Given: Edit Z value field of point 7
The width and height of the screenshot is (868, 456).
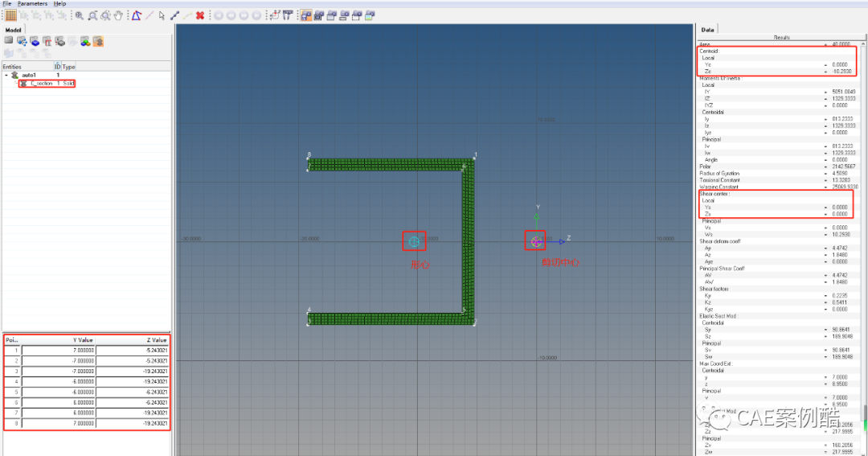Looking at the screenshot, I should (133, 413).
